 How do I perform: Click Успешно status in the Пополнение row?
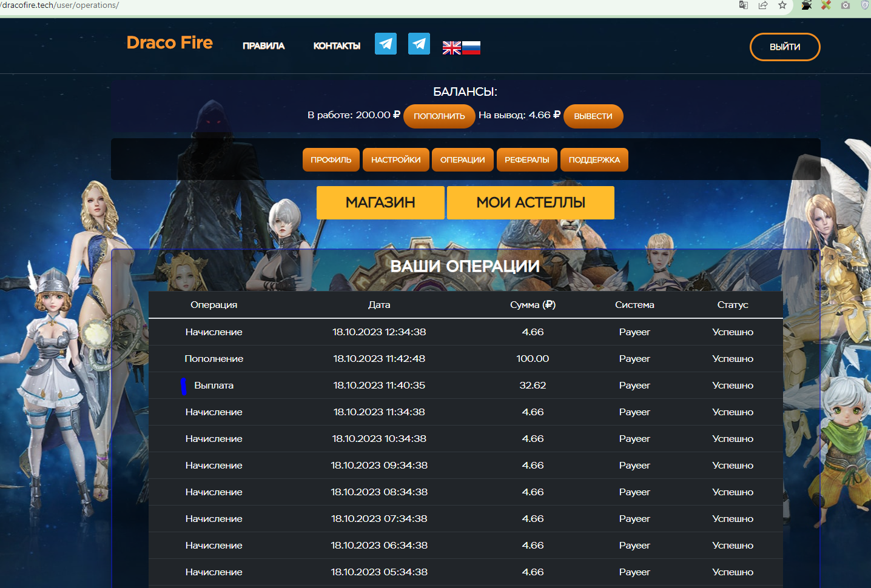pyautogui.click(x=733, y=359)
